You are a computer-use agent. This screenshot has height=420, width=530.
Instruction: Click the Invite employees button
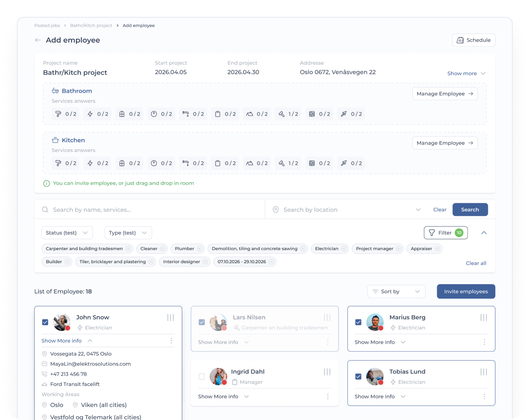point(466,291)
